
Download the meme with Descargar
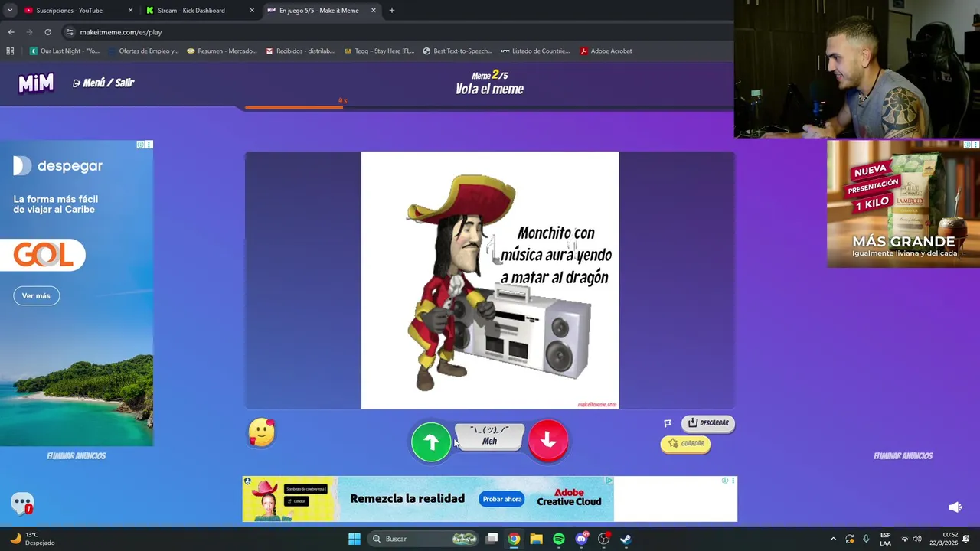click(708, 422)
